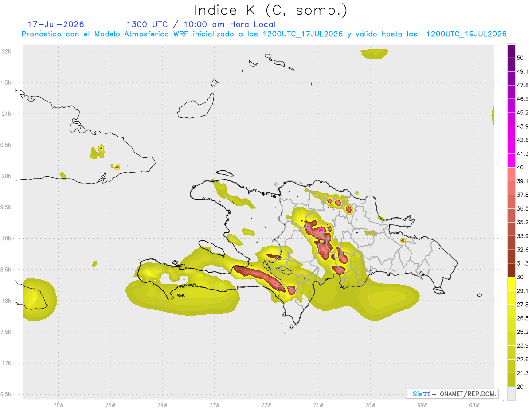Click the '25.2' color scale value

coord(523,332)
